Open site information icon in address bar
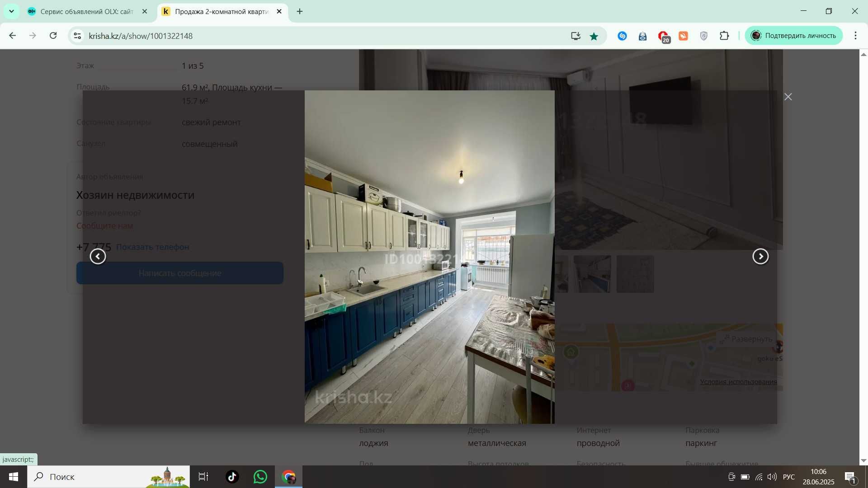Viewport: 868px width, 488px height. coord(77,36)
